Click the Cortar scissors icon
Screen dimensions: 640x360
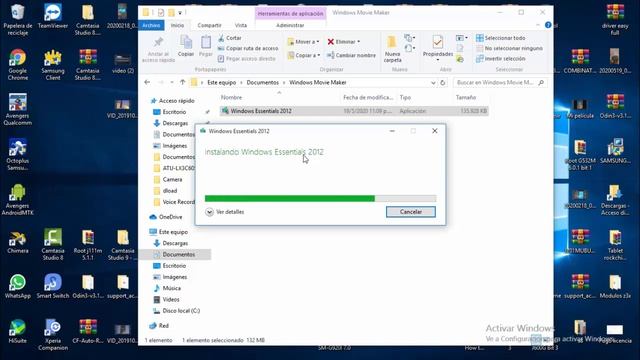tap(221, 38)
